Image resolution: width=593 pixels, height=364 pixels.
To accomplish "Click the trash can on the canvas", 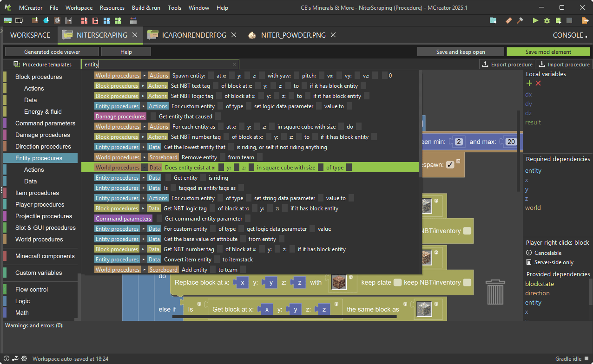I will 495,291.
